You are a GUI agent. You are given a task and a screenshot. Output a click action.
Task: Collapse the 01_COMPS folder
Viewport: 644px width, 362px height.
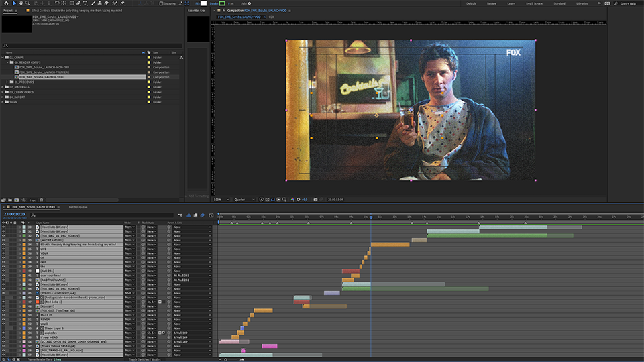tap(3, 58)
